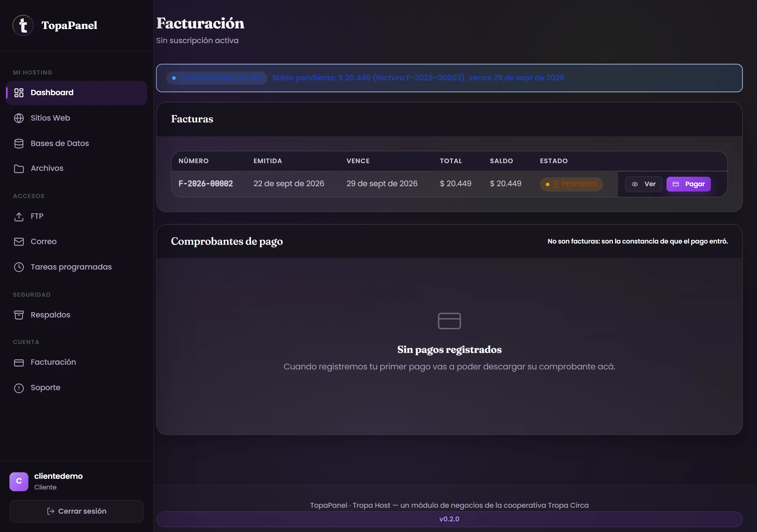Screen dimensions: 757x532
Task: Select Facturación in the sidebar
Action: coord(77,362)
